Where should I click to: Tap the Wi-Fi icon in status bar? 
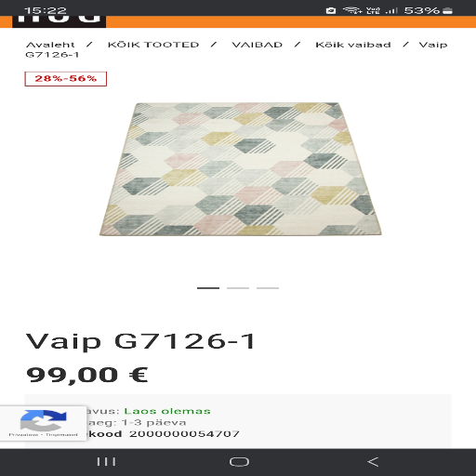[x=352, y=10]
